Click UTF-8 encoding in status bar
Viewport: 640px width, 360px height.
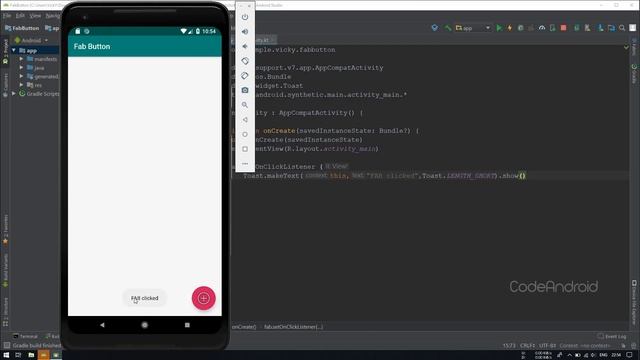click(x=547, y=346)
